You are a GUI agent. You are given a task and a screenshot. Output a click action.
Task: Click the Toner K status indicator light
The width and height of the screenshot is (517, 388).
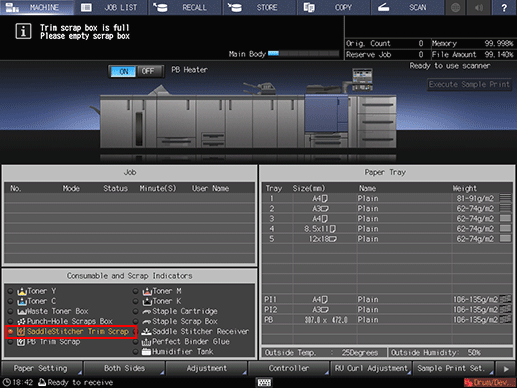coord(135,301)
